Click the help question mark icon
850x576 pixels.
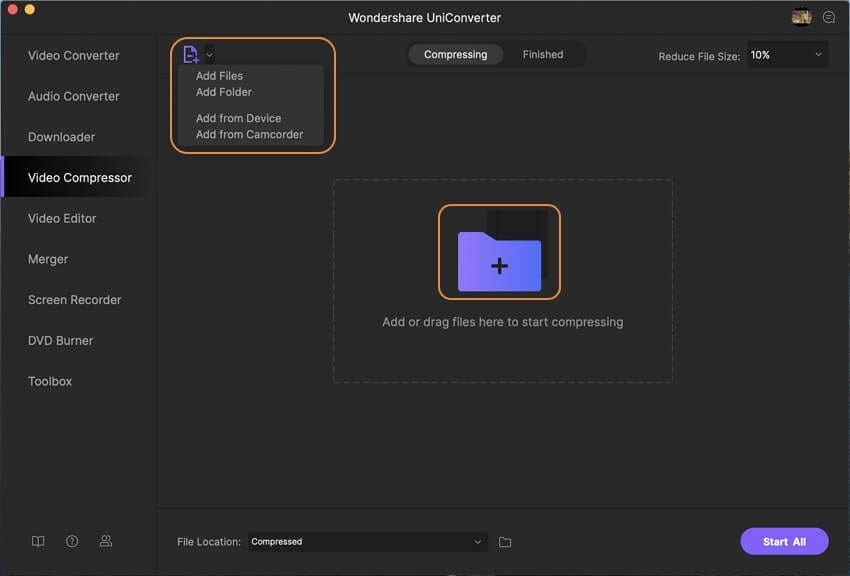72,541
